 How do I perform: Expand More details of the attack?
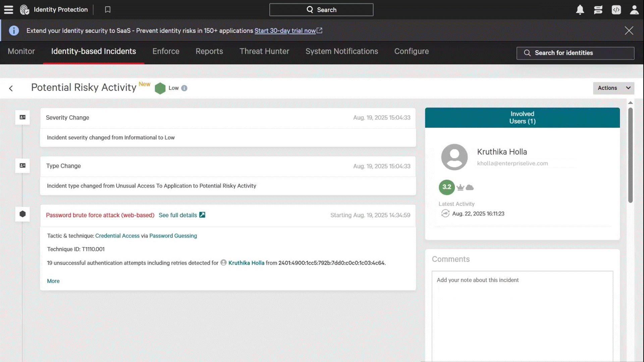click(x=53, y=281)
